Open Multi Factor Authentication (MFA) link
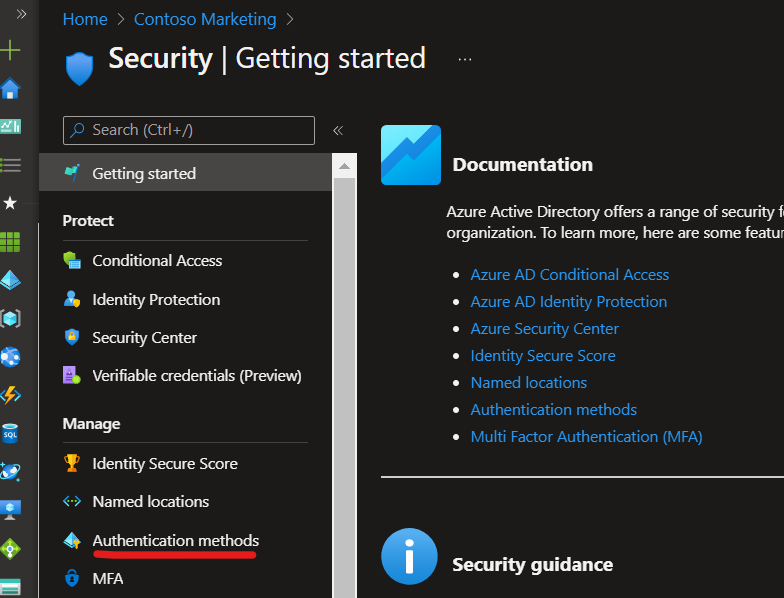784x598 pixels. pos(586,436)
